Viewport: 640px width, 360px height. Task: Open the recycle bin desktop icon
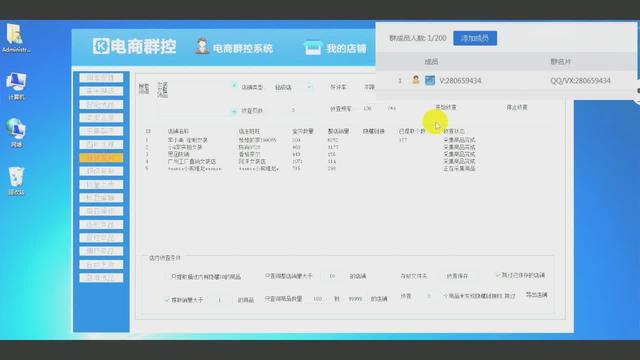pos(16,181)
